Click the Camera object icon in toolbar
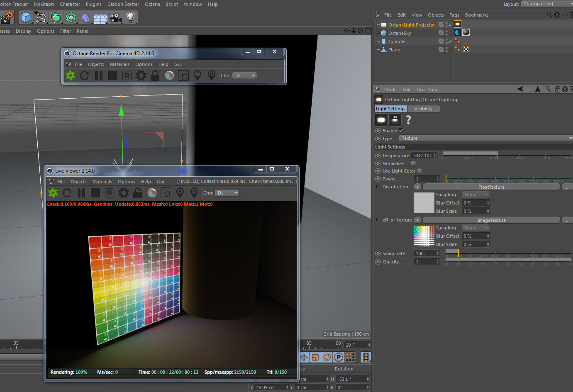 click(115, 17)
